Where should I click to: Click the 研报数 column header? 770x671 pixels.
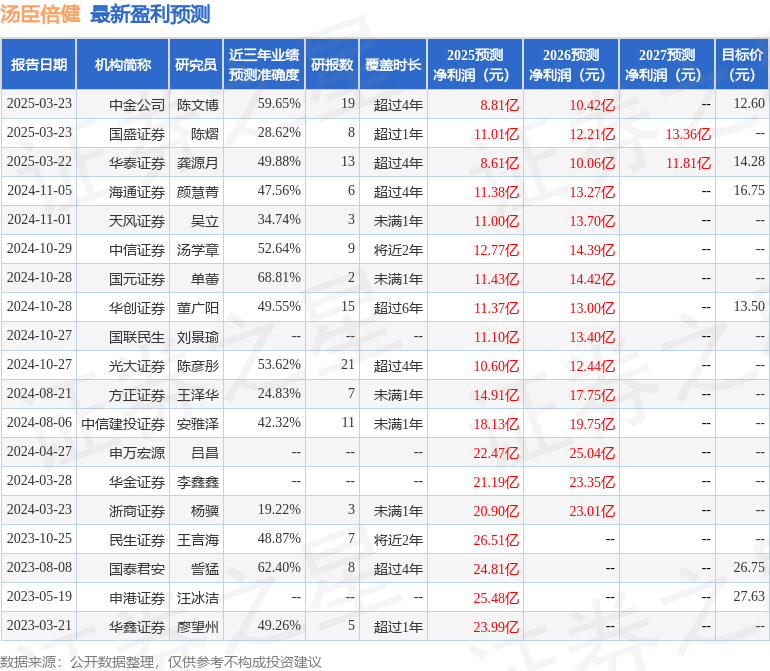pos(332,64)
